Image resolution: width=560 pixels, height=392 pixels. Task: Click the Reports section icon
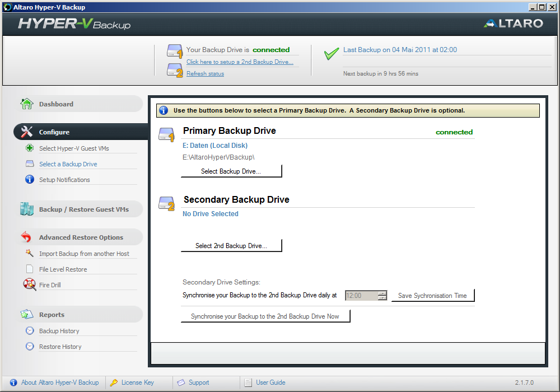click(x=27, y=314)
